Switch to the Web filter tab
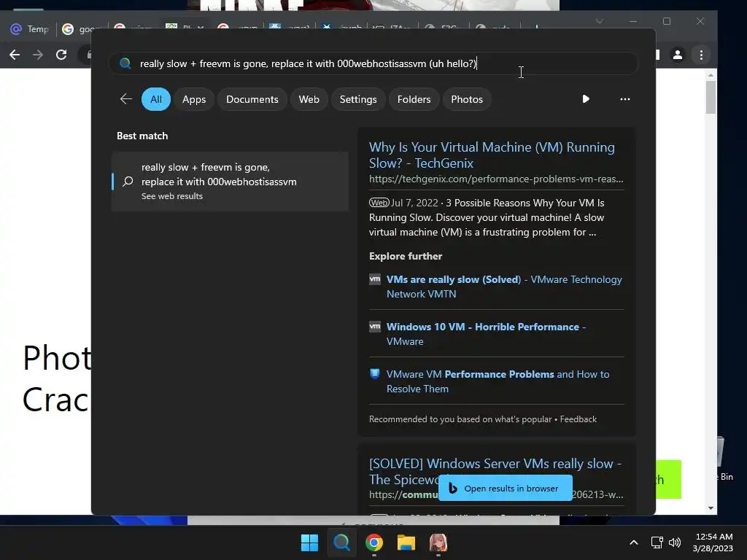 click(309, 99)
